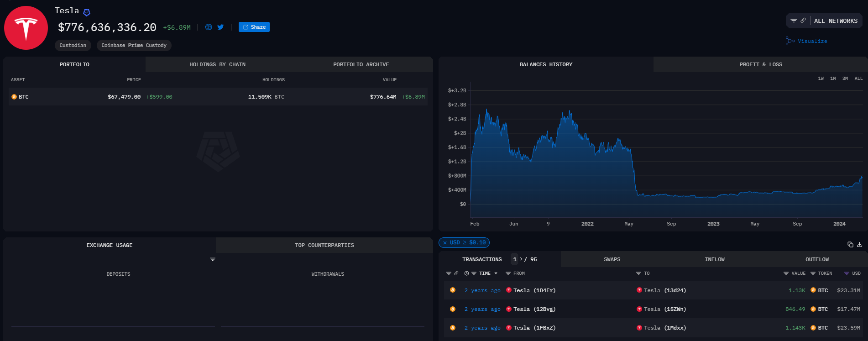
Task: Open Tesla's Twitter profile icon
Action: [220, 27]
